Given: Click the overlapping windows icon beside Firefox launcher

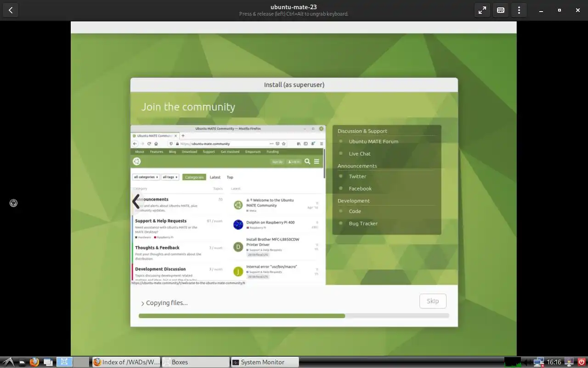Looking at the screenshot, I should [48, 362].
